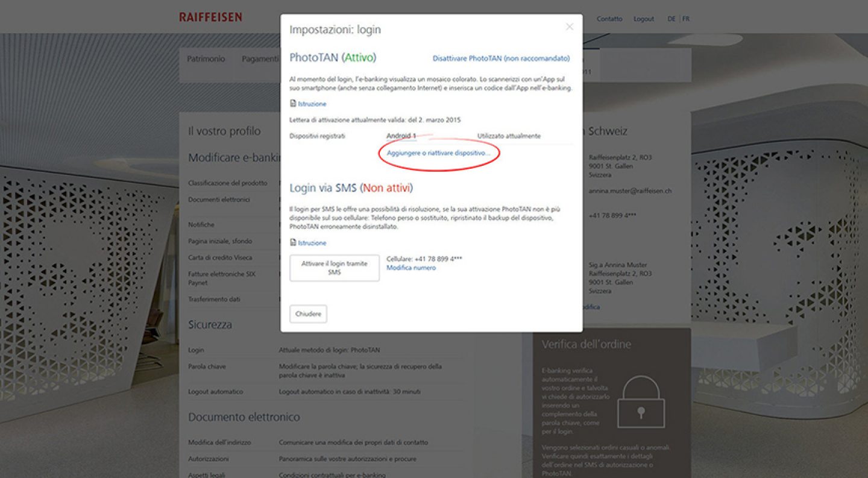Click the Raiffeisen logo
The height and width of the screenshot is (478, 868).
click(x=210, y=17)
